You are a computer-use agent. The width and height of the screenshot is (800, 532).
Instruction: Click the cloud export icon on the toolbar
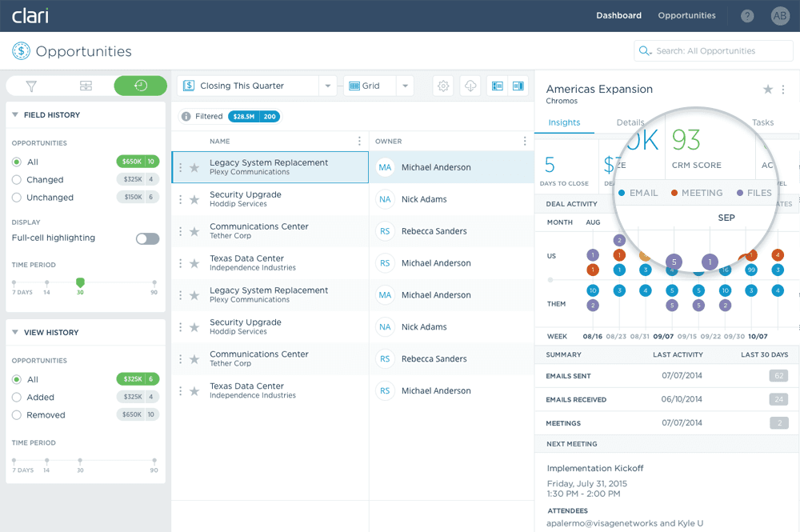pyautogui.click(x=470, y=85)
